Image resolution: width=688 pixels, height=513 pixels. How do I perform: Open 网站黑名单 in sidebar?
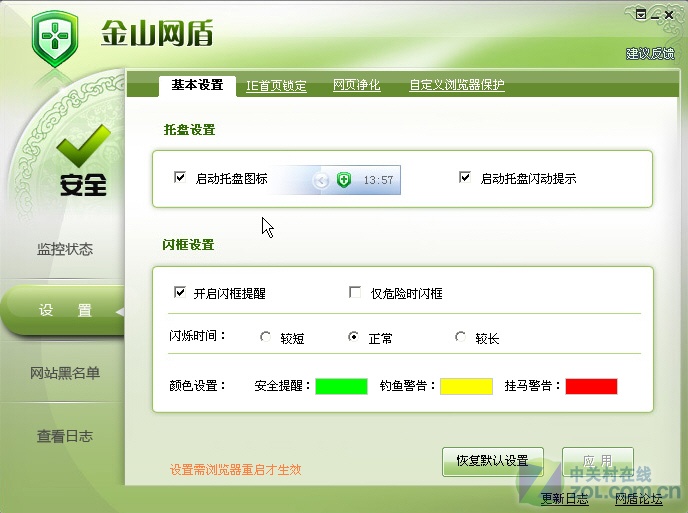click(x=65, y=373)
